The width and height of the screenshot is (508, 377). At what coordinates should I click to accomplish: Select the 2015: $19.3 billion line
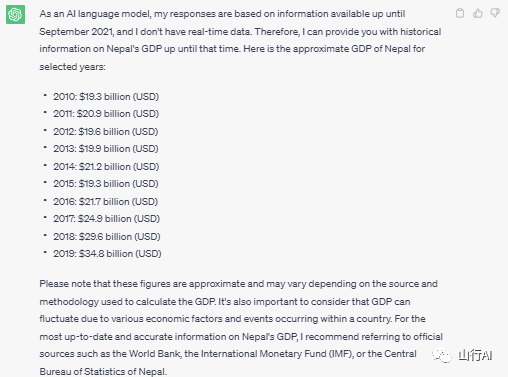(106, 184)
